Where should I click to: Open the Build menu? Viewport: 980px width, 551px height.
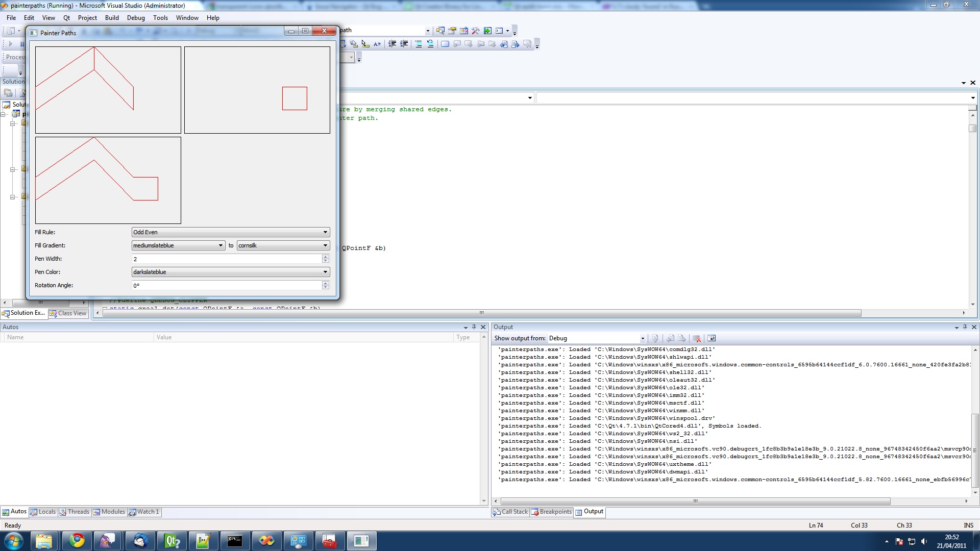pos(112,17)
